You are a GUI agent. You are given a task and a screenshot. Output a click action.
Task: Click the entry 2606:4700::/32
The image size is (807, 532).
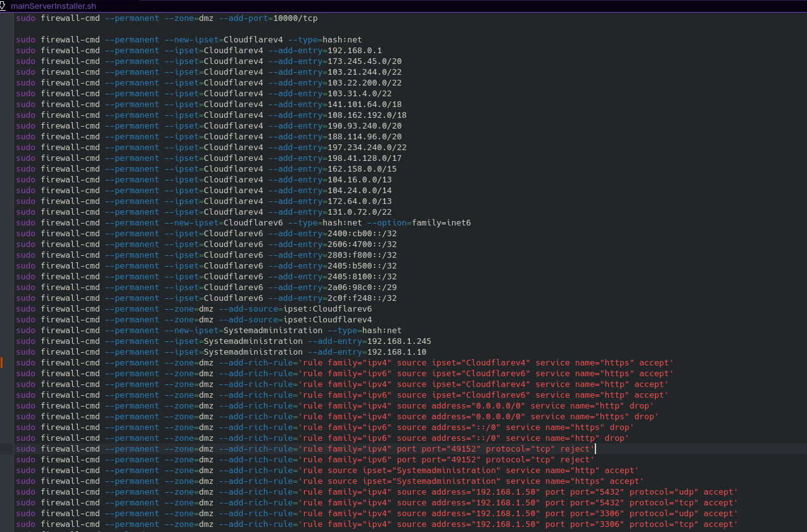(362, 244)
